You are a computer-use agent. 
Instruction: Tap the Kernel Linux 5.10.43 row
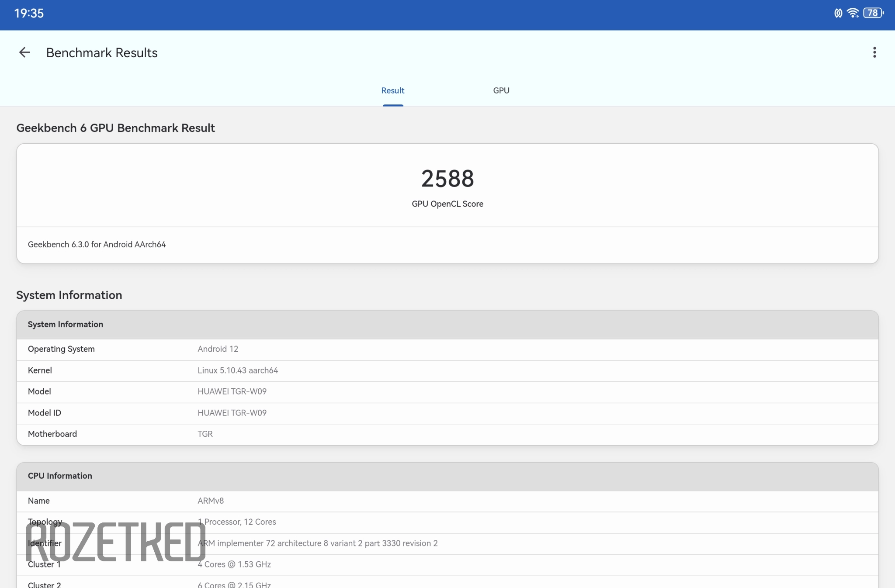pyautogui.click(x=447, y=370)
